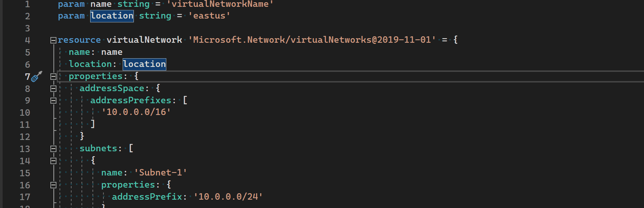Image resolution: width=644 pixels, height=208 pixels.
Task: Click line number 3 in the gutter
Action: (27, 28)
